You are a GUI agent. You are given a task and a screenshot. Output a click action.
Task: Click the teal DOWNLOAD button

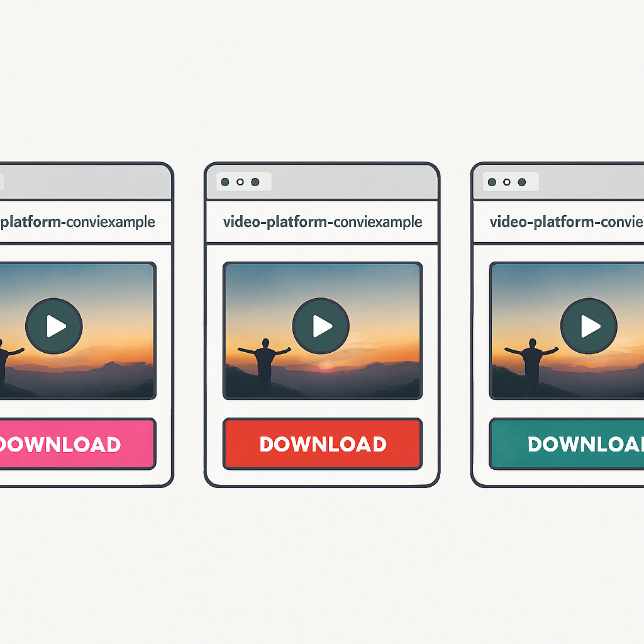click(567, 443)
